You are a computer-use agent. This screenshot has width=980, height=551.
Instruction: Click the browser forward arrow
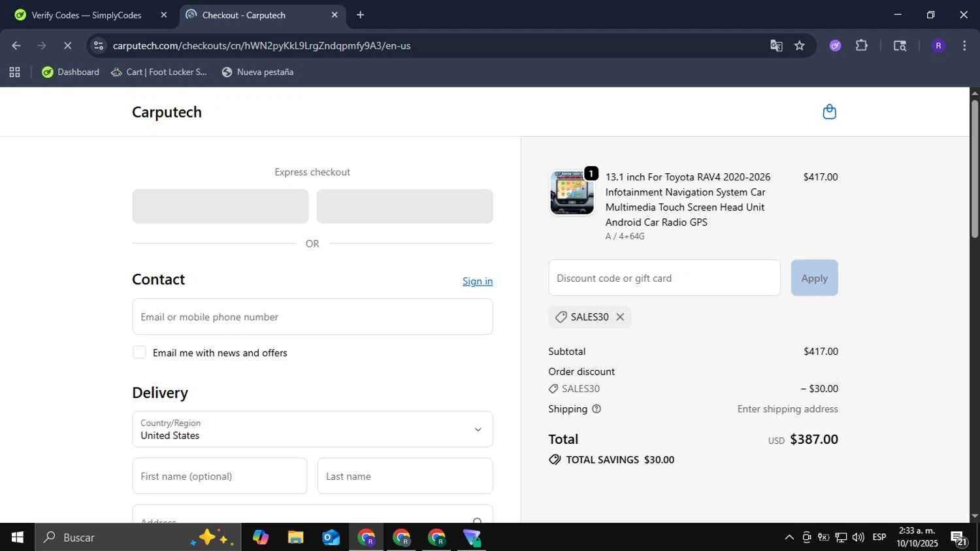[x=42, y=46]
